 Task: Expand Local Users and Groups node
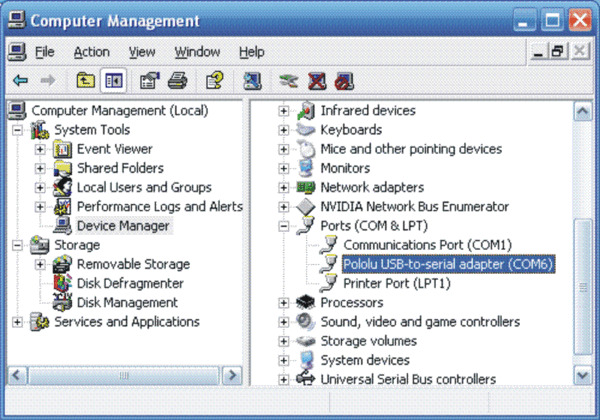tap(40, 187)
